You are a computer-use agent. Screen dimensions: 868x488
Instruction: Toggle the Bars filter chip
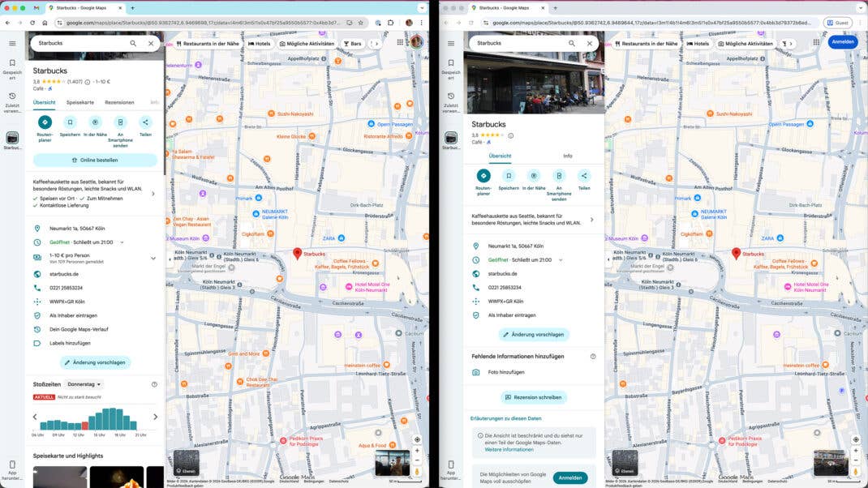(355, 44)
